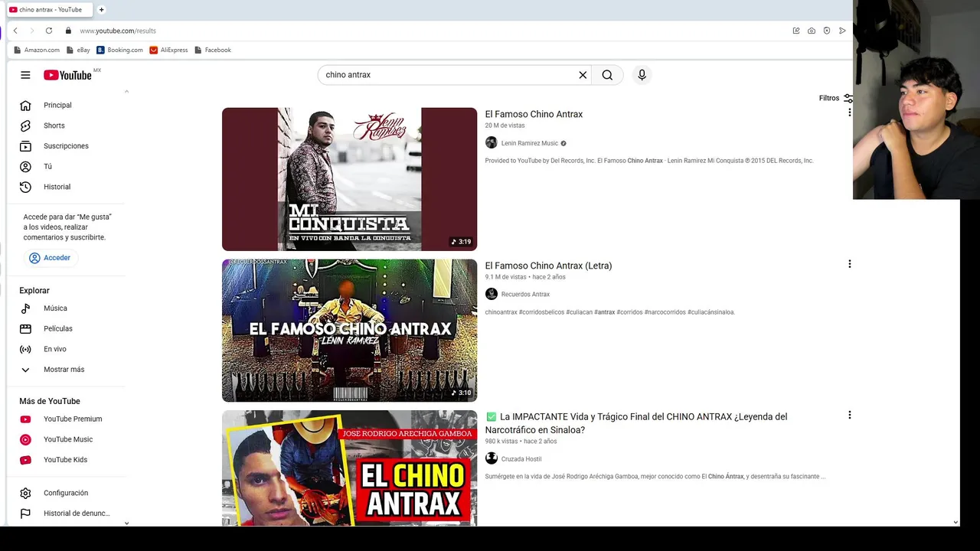980x551 pixels.
Task: Click the YouTube logo
Action: coord(67,75)
